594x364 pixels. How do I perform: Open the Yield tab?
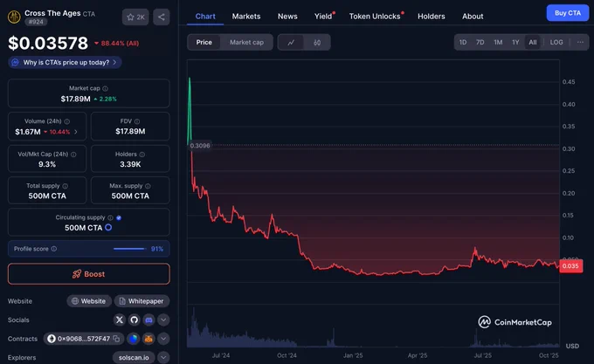323,17
